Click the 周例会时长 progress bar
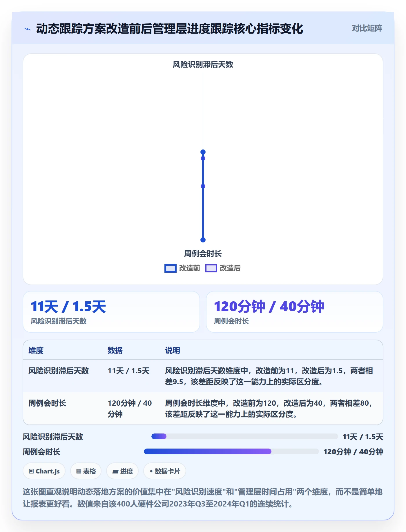The image size is (406, 532). click(x=231, y=451)
